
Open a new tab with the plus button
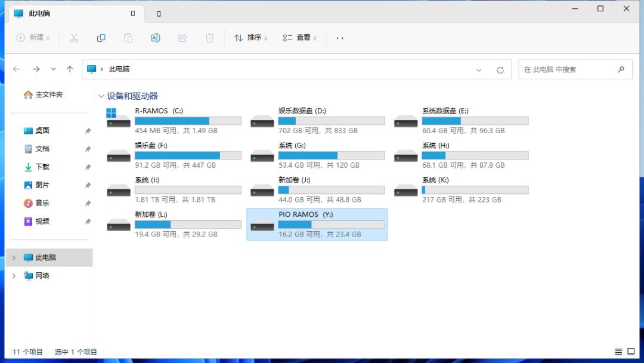click(158, 13)
